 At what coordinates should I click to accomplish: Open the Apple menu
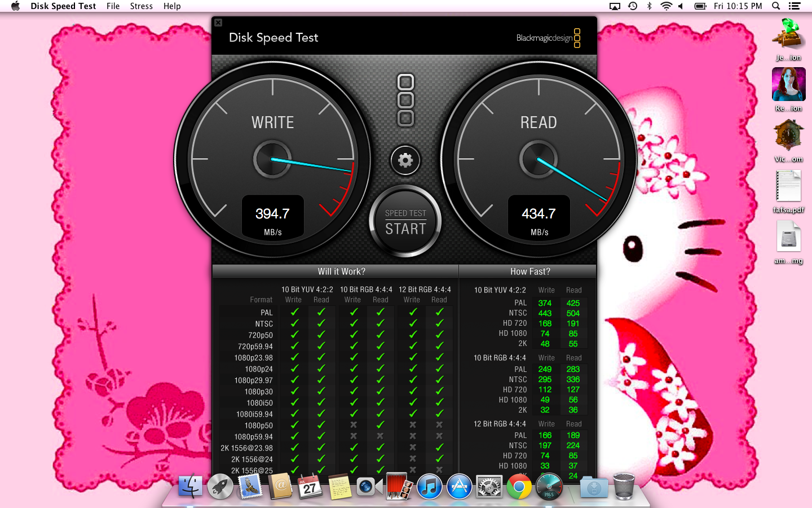coord(15,6)
